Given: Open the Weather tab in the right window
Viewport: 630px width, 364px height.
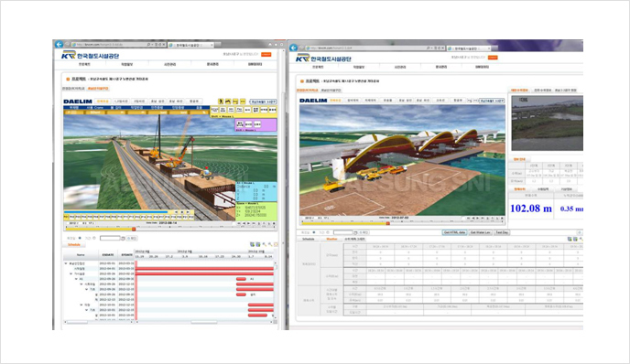Looking at the screenshot, I should [x=331, y=239].
